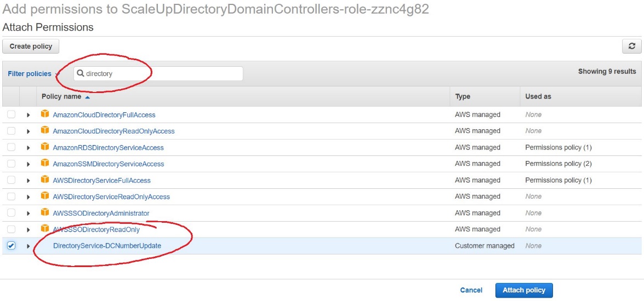Click the policy search field containing 'directory'

click(158, 74)
